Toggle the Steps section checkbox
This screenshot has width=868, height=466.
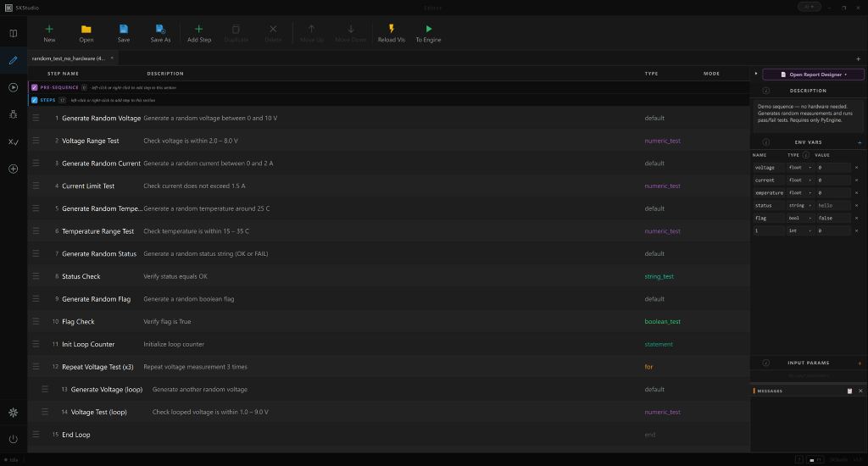(34, 100)
